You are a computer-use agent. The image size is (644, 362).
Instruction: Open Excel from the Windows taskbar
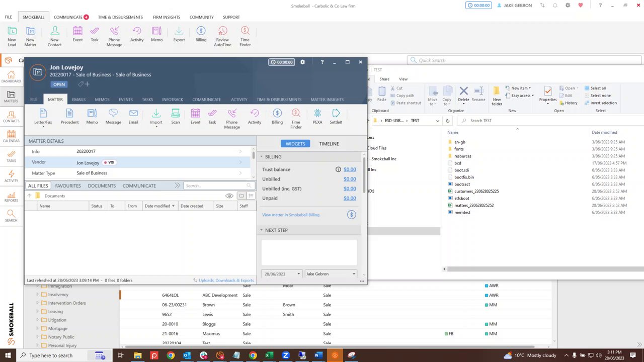(269, 355)
